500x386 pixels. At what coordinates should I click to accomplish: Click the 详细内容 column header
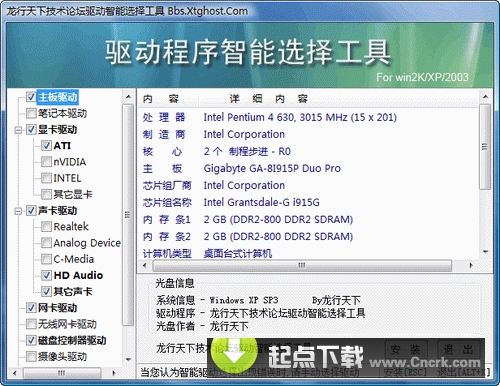tap(338, 99)
